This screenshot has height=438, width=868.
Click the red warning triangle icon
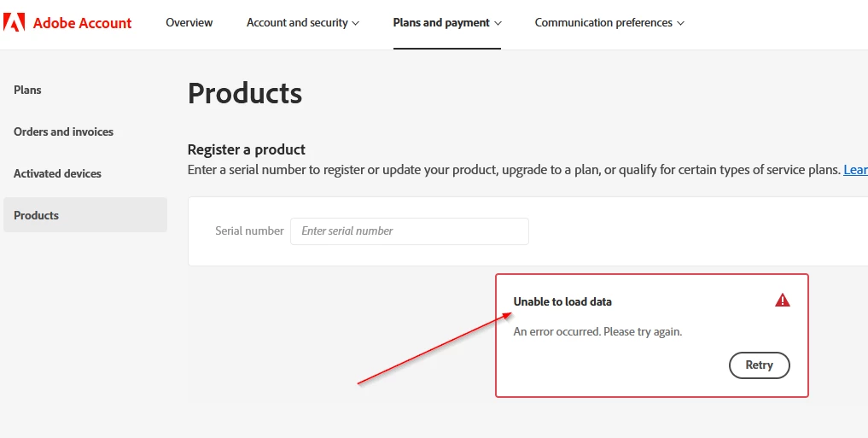coord(782,301)
